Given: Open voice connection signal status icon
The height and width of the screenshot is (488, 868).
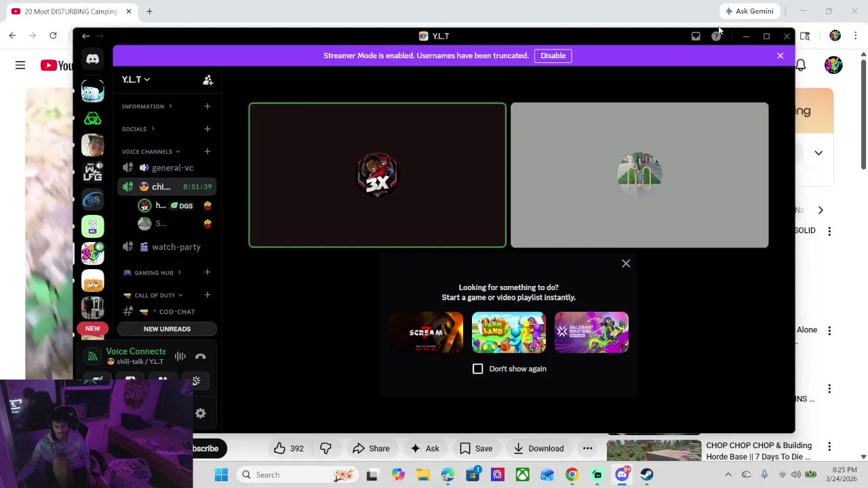Looking at the screenshot, I should pyautogui.click(x=92, y=356).
